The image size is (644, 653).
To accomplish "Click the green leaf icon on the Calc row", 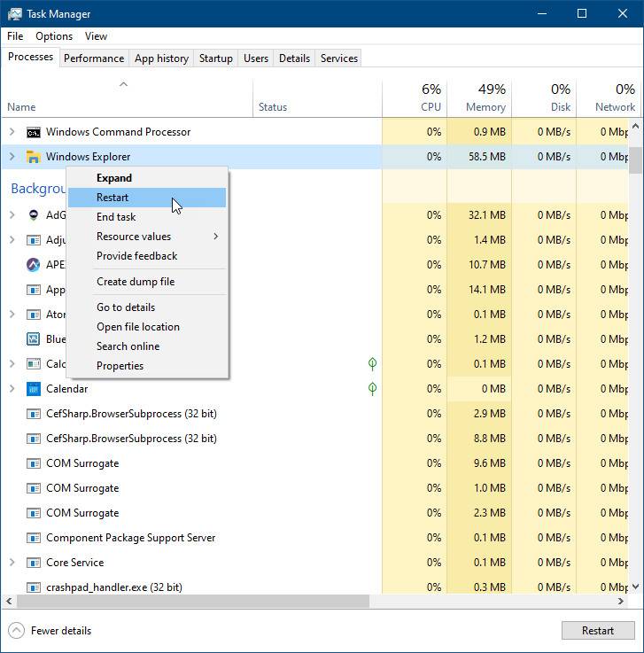I will pyautogui.click(x=373, y=364).
